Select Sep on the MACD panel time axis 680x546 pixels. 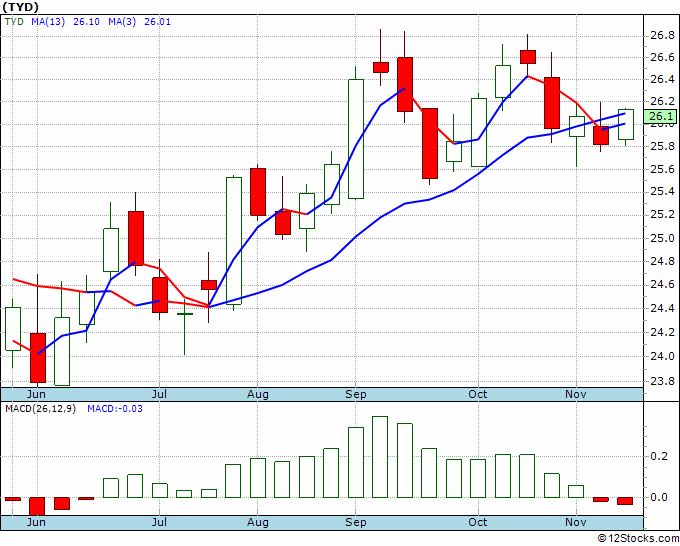pos(356,522)
